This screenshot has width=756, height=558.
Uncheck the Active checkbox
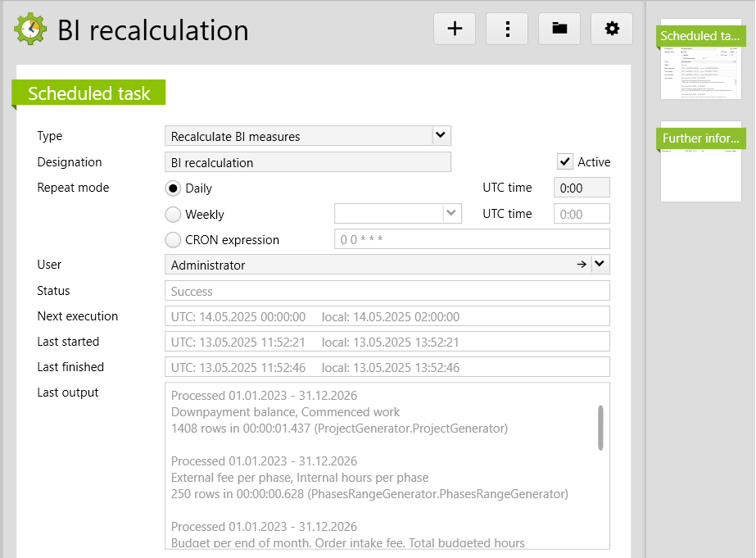[x=564, y=161]
